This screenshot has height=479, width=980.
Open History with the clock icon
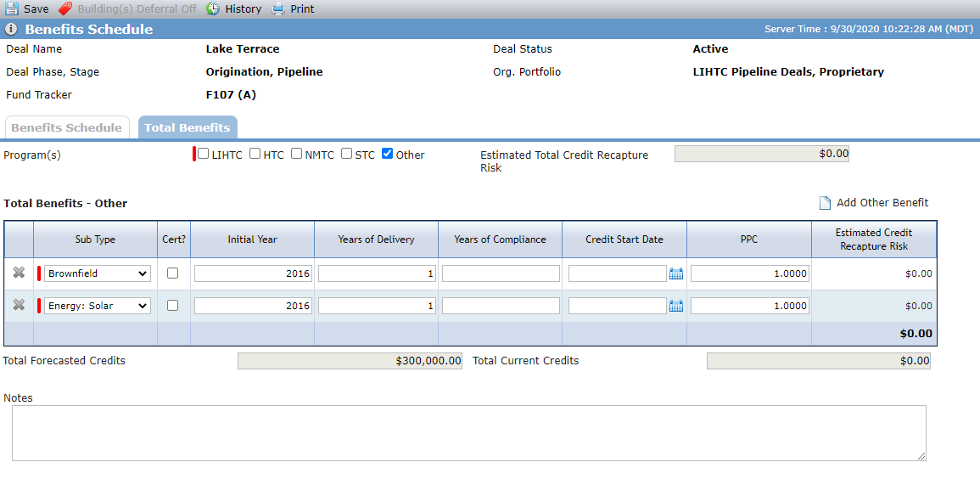213,8
